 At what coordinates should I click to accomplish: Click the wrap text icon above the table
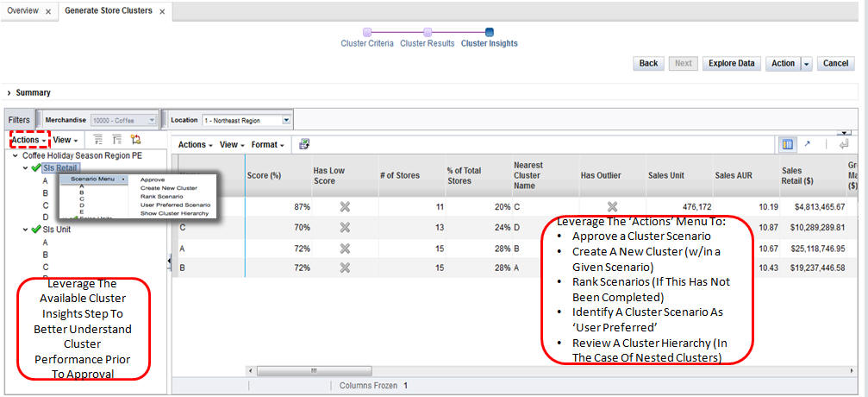844,145
